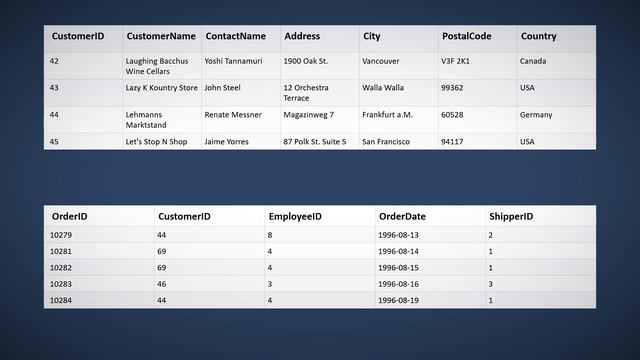The image size is (640, 360).
Task: Select postal code 99362
Action: (x=452, y=88)
